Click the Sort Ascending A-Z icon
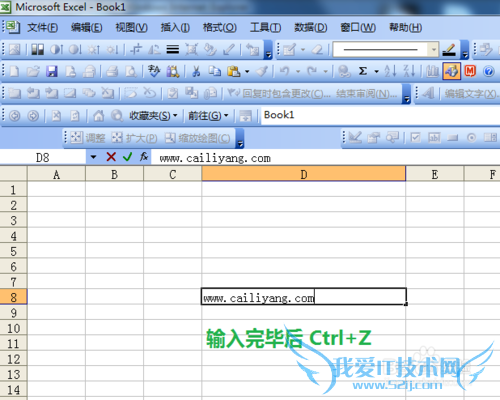 pyautogui.click(x=390, y=71)
